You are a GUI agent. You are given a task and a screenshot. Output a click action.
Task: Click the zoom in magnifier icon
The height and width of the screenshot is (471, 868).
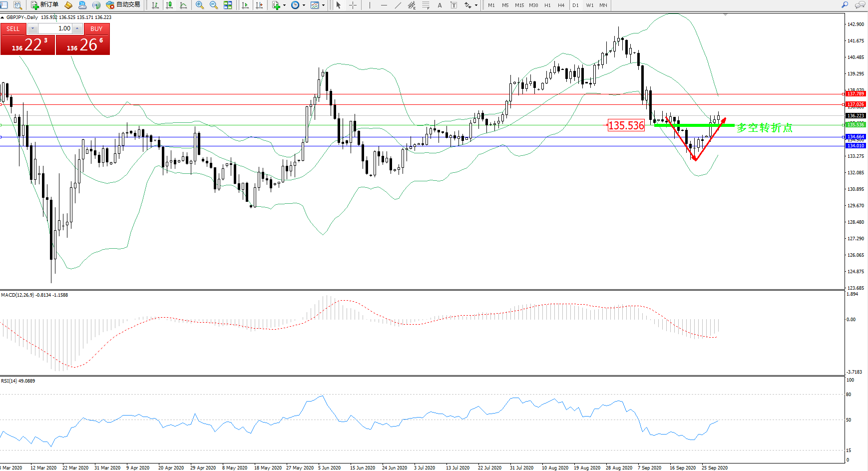200,5
